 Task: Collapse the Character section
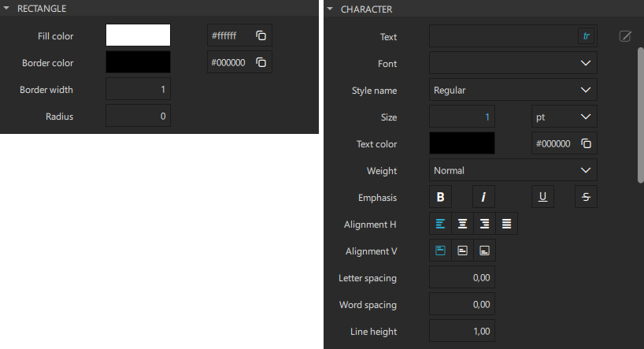pos(330,9)
